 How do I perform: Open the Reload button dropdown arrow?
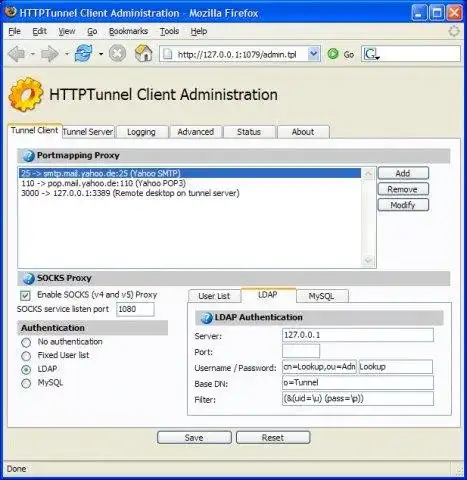(x=101, y=54)
